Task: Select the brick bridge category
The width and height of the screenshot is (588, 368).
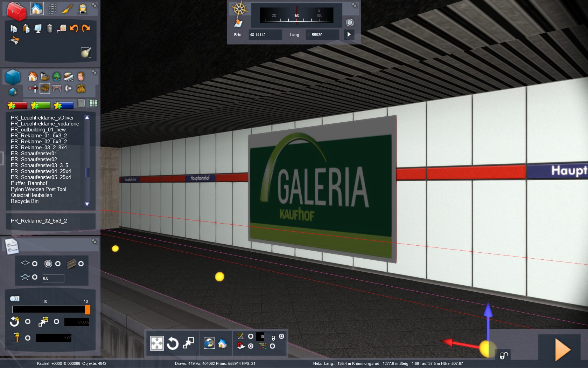Action: point(57,88)
